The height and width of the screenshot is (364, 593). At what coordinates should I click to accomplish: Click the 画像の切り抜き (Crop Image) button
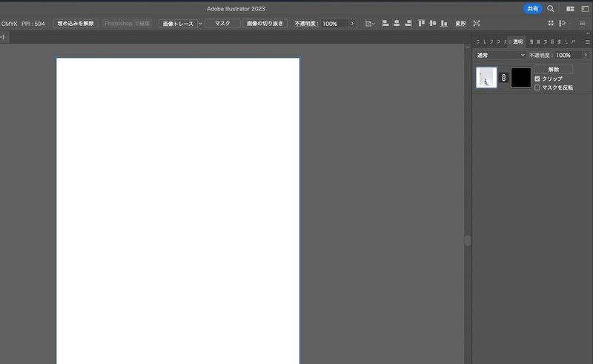(x=265, y=24)
